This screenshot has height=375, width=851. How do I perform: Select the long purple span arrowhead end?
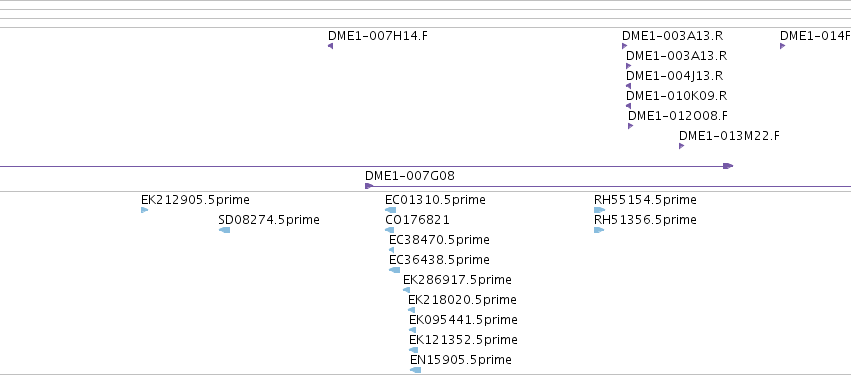coord(728,166)
